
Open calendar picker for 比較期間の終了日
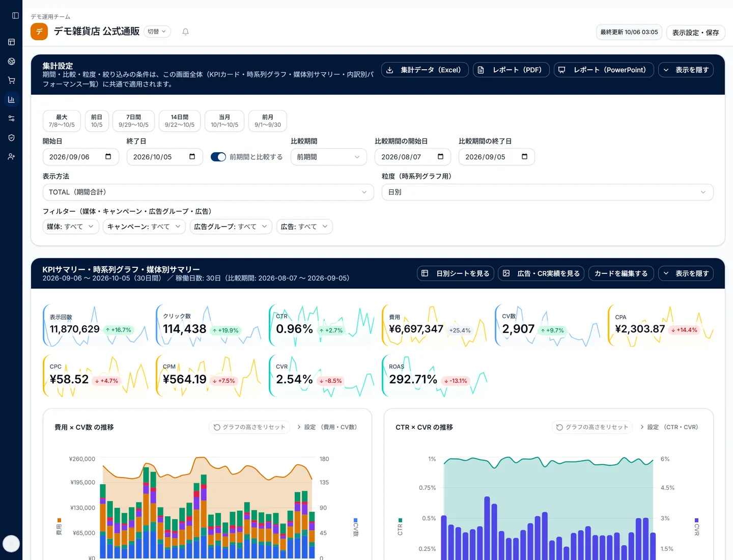click(x=525, y=157)
